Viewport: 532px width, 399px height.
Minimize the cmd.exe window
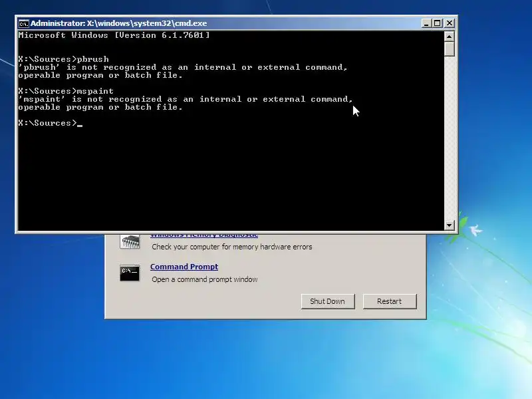click(426, 23)
